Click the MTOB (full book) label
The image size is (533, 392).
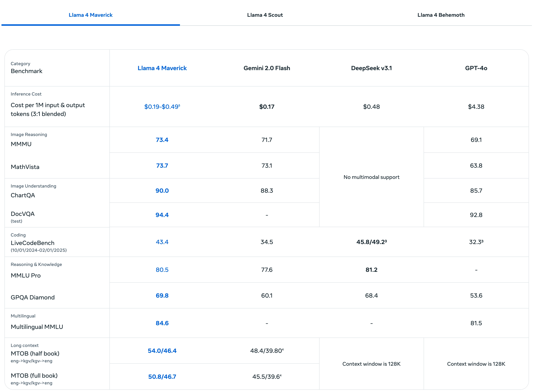point(34,375)
